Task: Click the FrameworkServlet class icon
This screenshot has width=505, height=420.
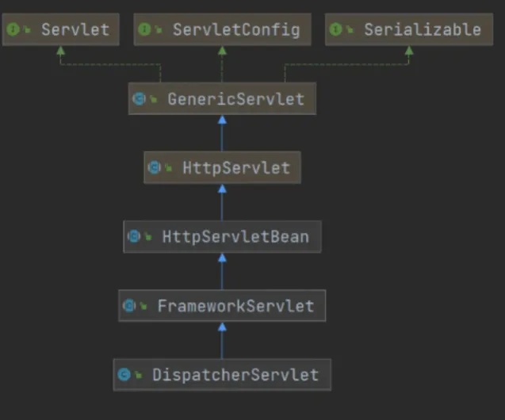Action: tap(129, 305)
